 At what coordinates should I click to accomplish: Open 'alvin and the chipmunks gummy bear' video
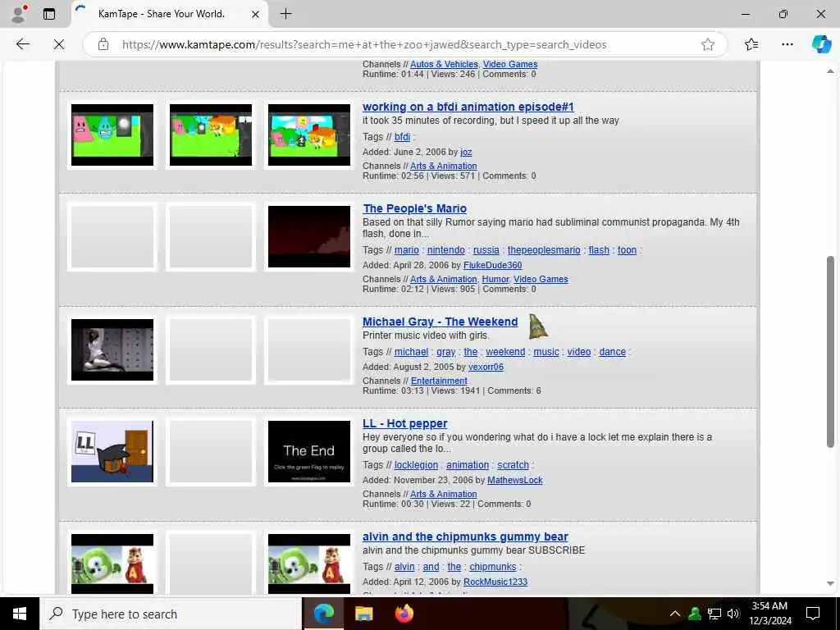pyautogui.click(x=465, y=536)
